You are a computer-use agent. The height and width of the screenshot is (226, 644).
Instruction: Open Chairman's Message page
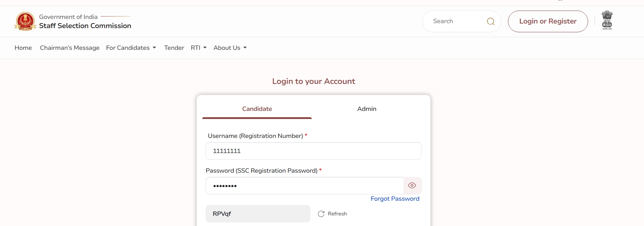tap(70, 48)
